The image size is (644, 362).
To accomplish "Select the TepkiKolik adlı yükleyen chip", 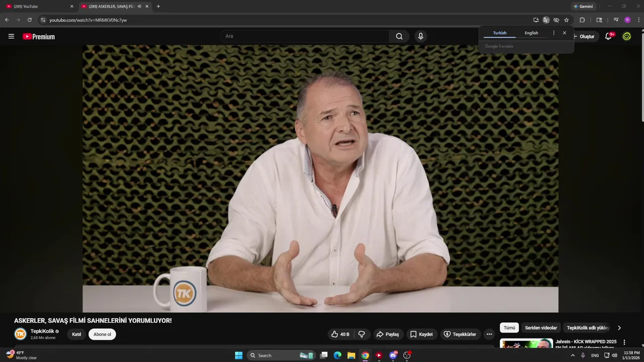I will [x=588, y=328].
